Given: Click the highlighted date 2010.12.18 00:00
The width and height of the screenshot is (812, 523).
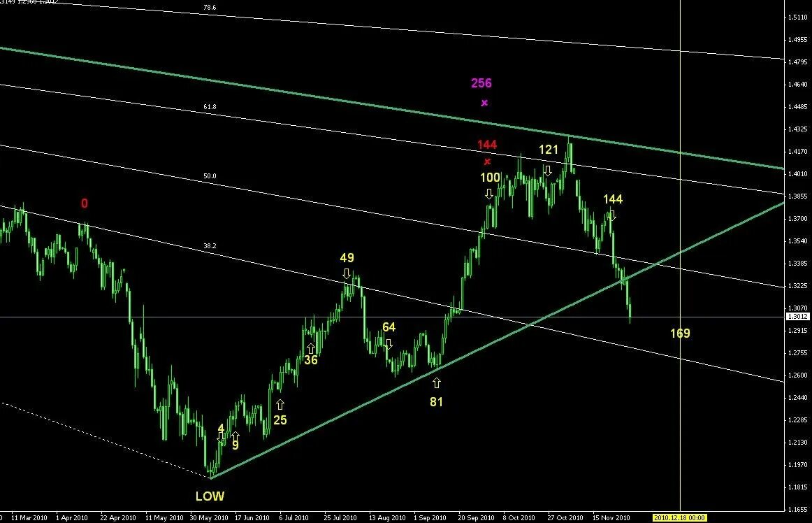Looking at the screenshot, I should pos(679,517).
